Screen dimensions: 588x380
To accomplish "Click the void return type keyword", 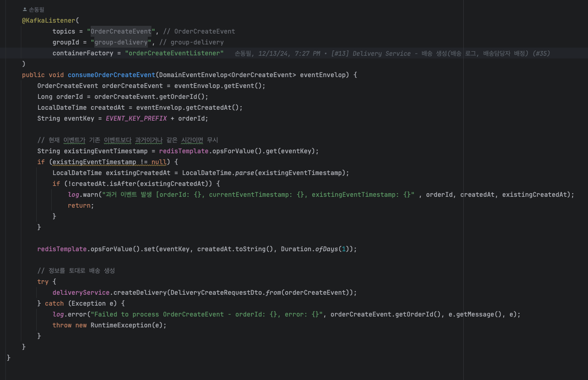I will point(56,75).
